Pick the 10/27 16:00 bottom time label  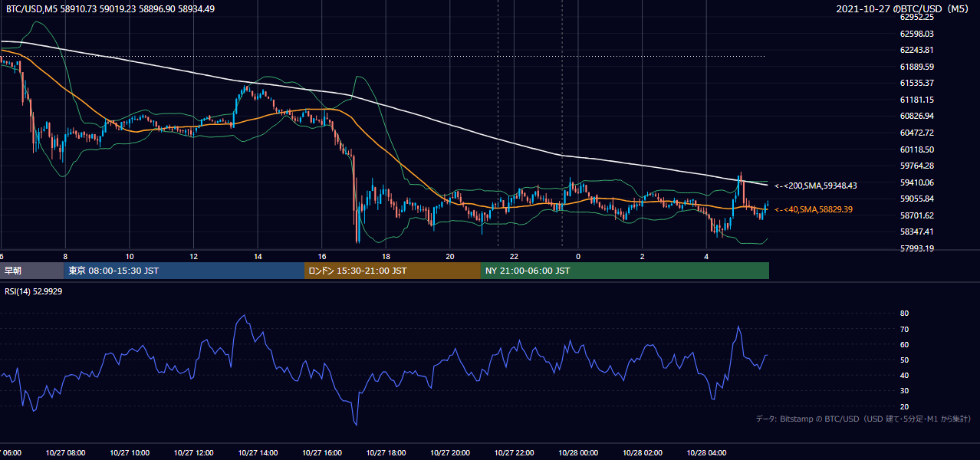[x=321, y=453]
